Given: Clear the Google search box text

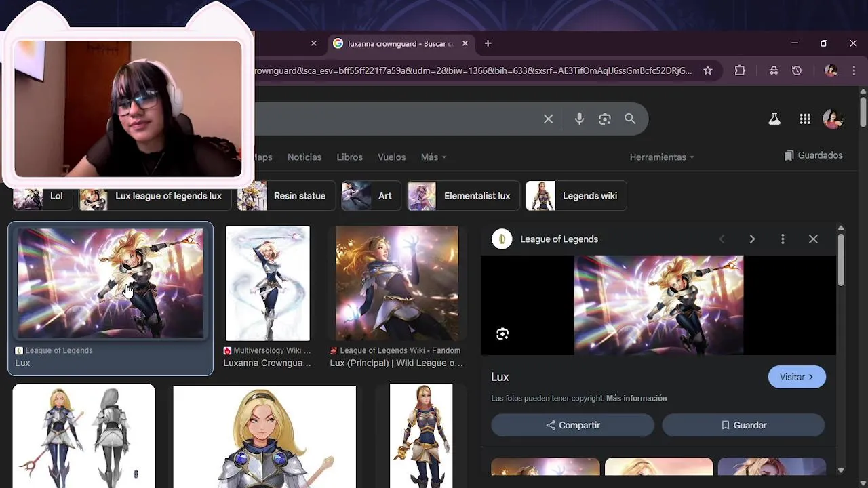Looking at the screenshot, I should (x=548, y=119).
